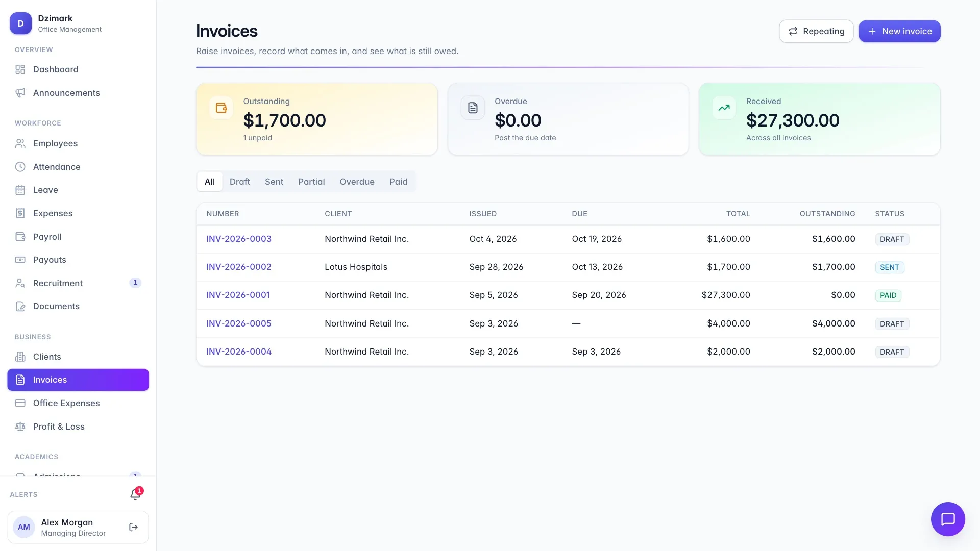Switch to the Paid filter tab
This screenshot has height=551, width=980.
[x=399, y=182]
